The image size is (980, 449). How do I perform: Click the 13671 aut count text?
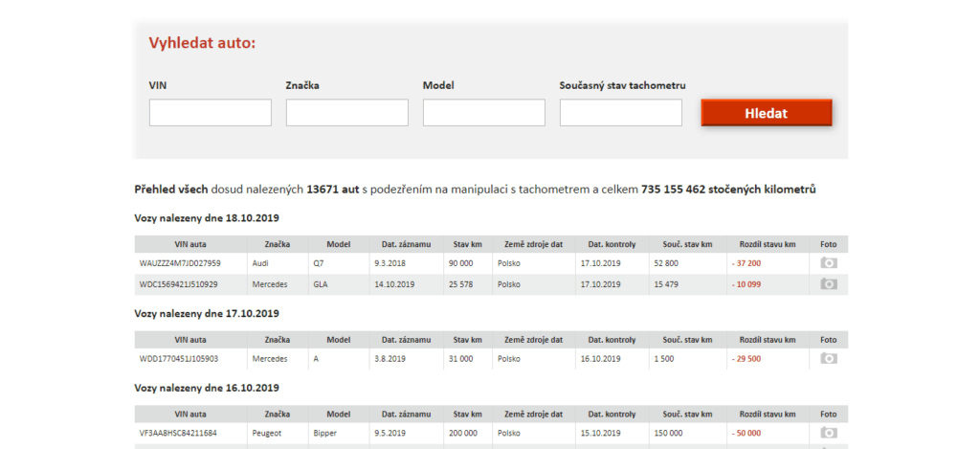(332, 189)
